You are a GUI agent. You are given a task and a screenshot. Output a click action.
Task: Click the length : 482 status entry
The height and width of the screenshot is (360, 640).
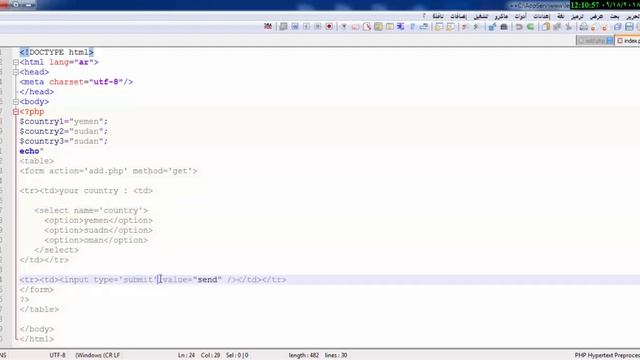pyautogui.click(x=304, y=355)
